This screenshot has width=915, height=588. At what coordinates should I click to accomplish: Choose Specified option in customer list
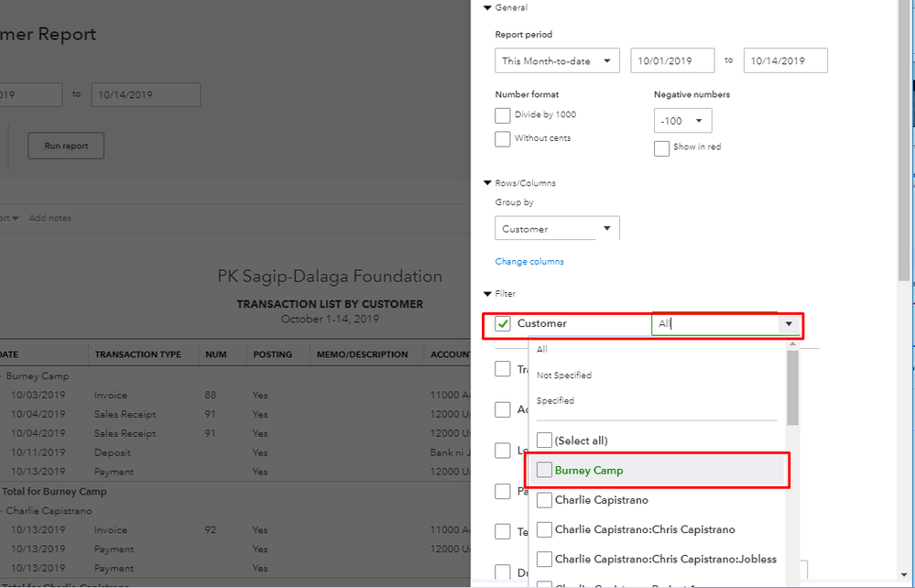[x=555, y=401]
